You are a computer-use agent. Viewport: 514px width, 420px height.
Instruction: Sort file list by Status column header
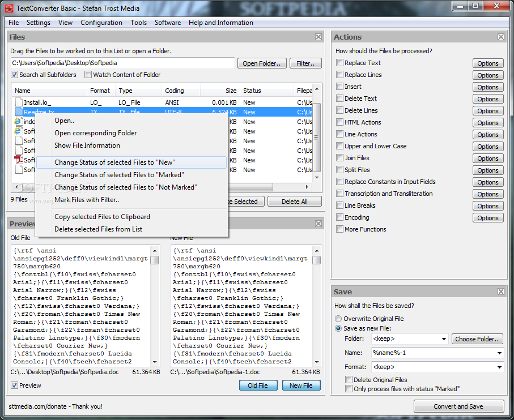[x=267, y=91]
